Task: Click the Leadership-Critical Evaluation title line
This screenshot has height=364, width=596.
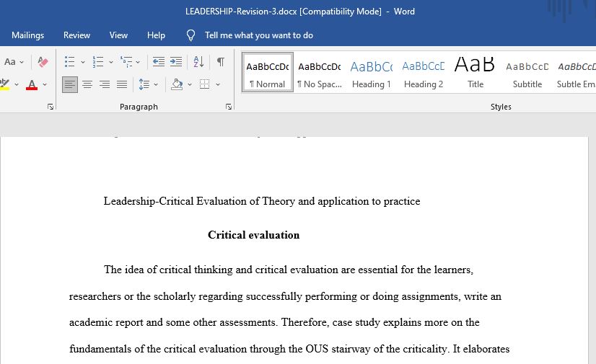Action: coord(262,201)
